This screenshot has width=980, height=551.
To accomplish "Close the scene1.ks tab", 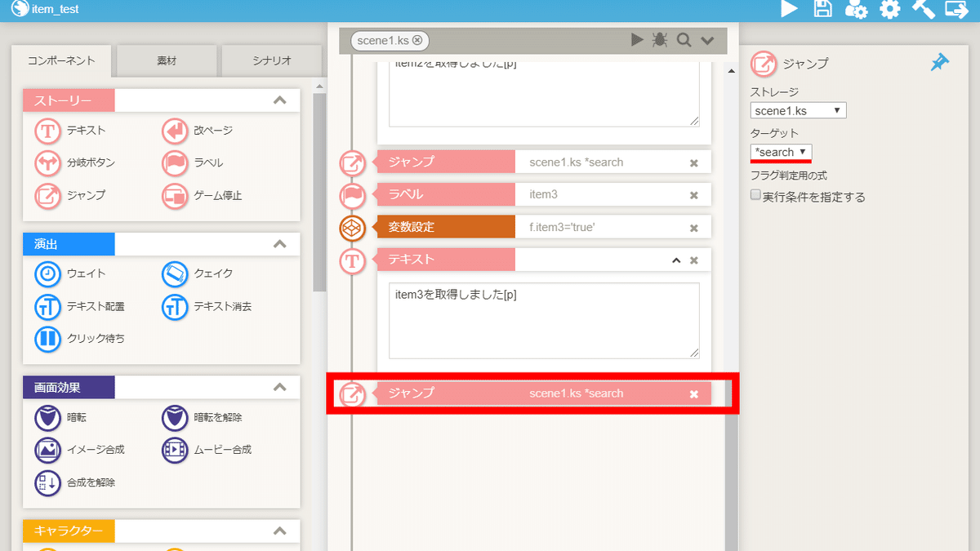I will point(417,40).
